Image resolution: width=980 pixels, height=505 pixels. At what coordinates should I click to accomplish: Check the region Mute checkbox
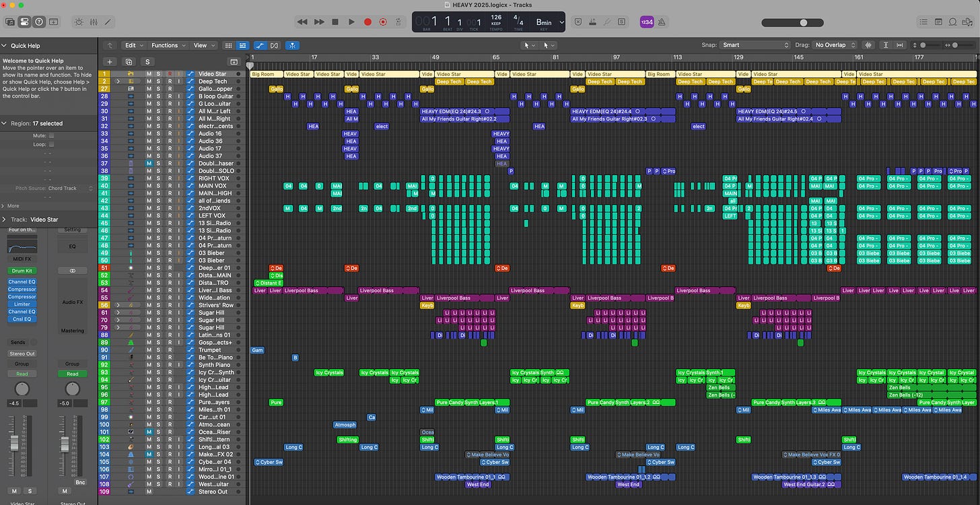pos(51,135)
